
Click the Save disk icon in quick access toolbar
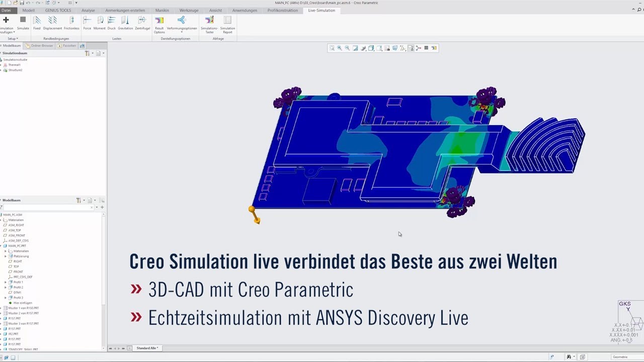coord(22,3)
